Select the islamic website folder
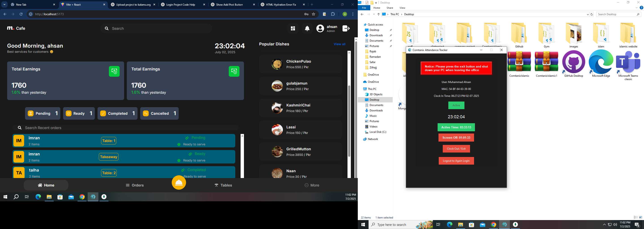Screen dimensions: 644x229 coord(628,36)
